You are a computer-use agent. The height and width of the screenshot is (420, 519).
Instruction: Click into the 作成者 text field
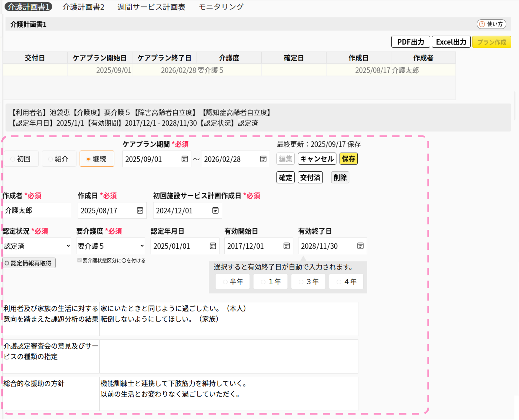[37, 211]
